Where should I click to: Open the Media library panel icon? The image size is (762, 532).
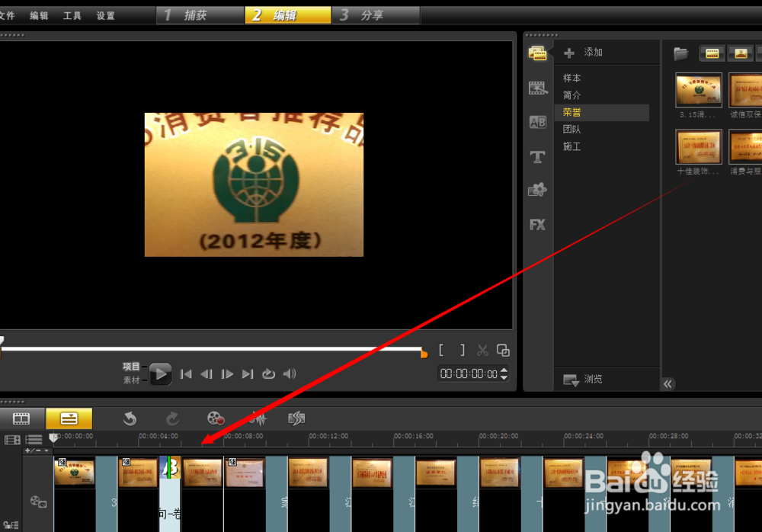coord(537,53)
